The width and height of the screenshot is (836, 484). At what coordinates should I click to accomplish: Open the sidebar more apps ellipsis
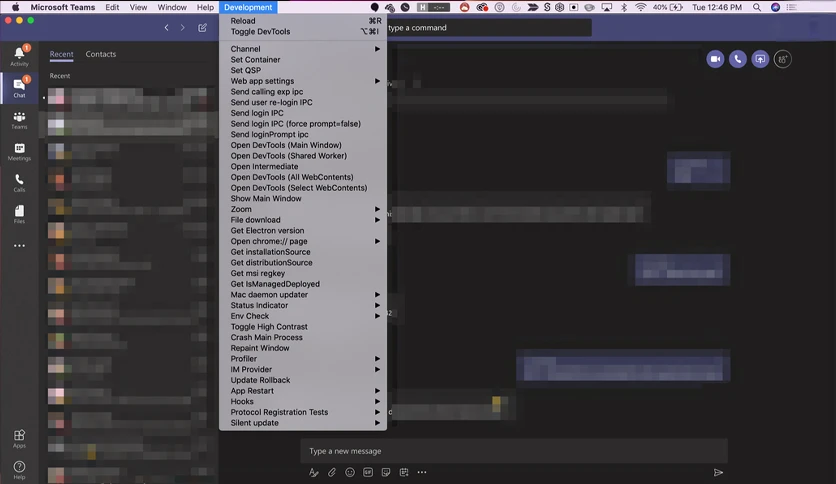[x=19, y=246]
